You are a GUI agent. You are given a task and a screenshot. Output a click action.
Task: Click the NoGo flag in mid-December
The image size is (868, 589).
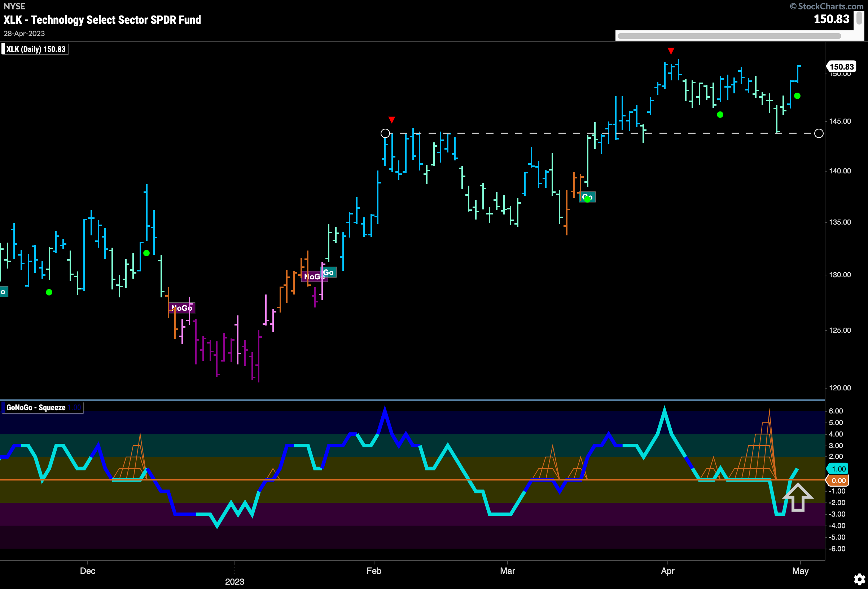[181, 308]
